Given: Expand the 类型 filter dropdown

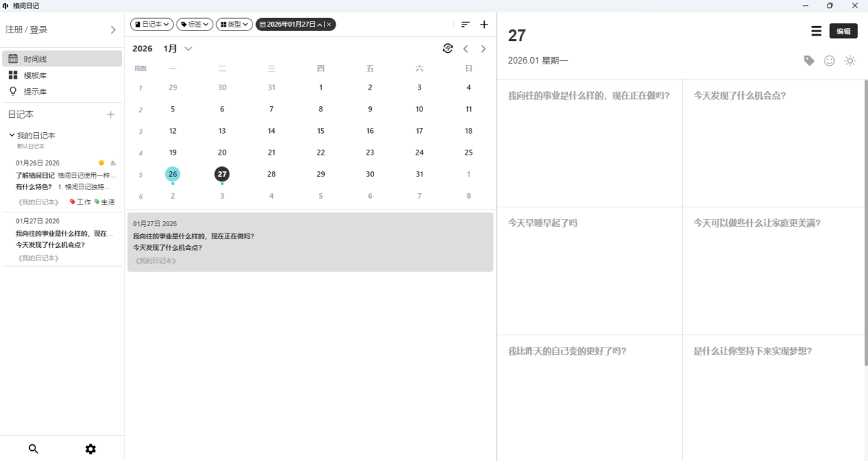Looking at the screenshot, I should pyautogui.click(x=234, y=25).
